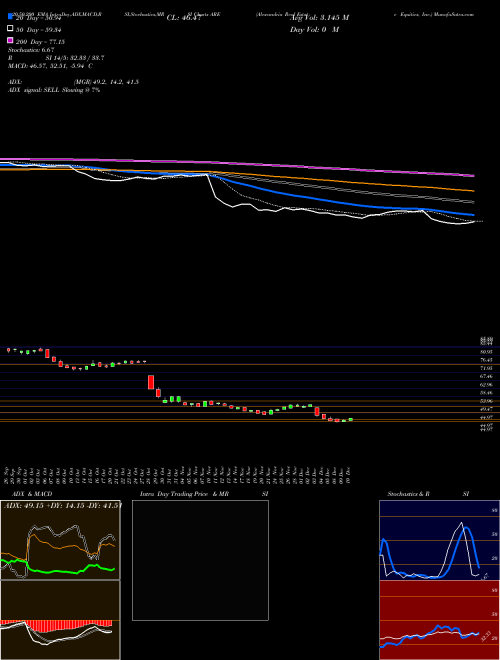Click the "(MGR) 49.2, 14.2, 41.5" values

tap(106, 82)
